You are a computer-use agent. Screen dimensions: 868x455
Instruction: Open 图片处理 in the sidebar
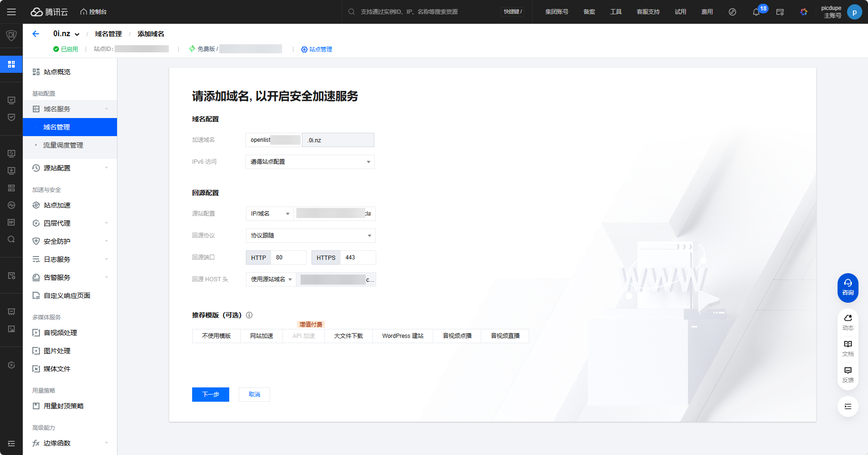(x=70, y=351)
